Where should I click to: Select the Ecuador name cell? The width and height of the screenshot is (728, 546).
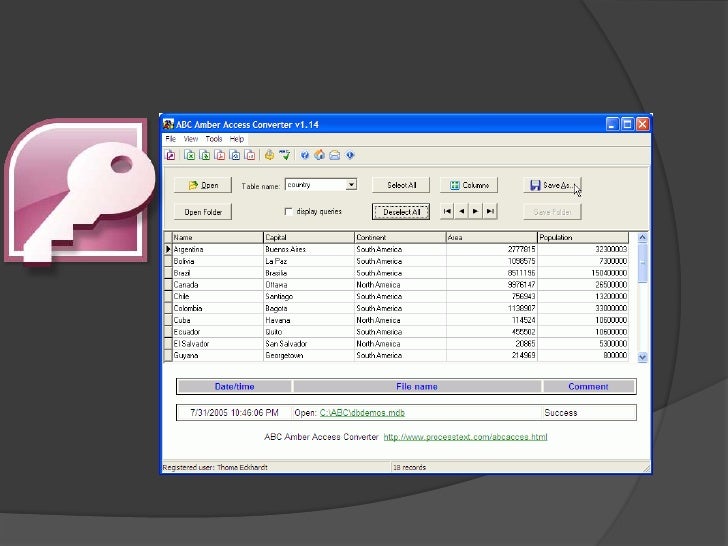click(218, 332)
